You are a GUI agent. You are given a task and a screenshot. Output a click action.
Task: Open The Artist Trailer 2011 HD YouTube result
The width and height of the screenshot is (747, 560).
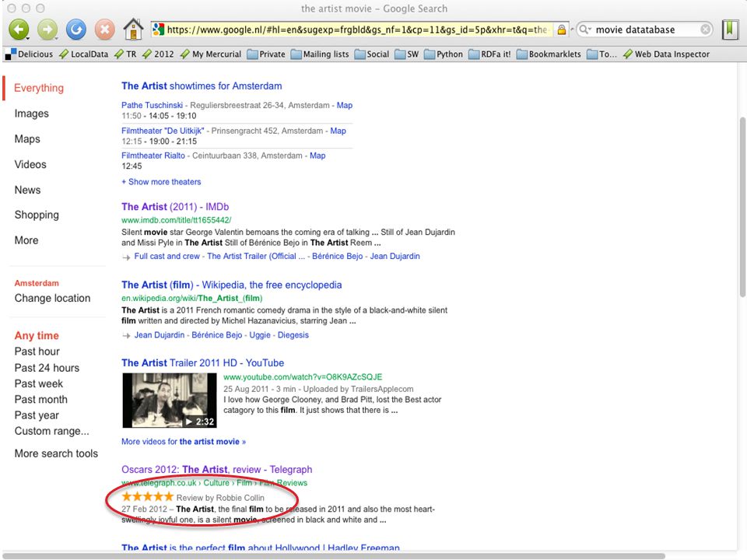click(x=202, y=363)
